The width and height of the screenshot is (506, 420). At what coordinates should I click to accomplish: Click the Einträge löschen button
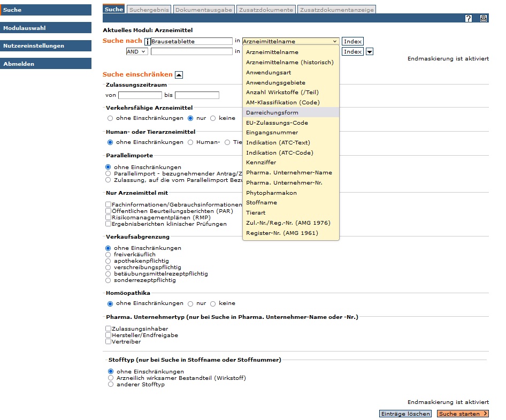tap(405, 414)
